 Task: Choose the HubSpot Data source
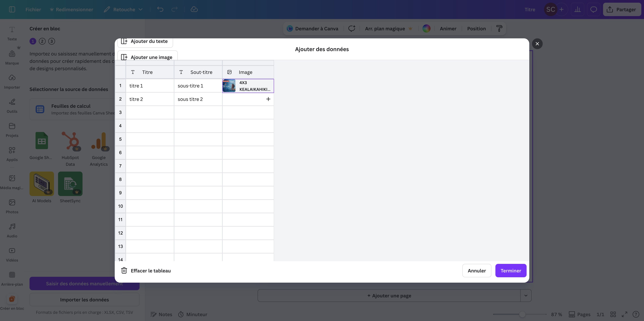click(70, 149)
